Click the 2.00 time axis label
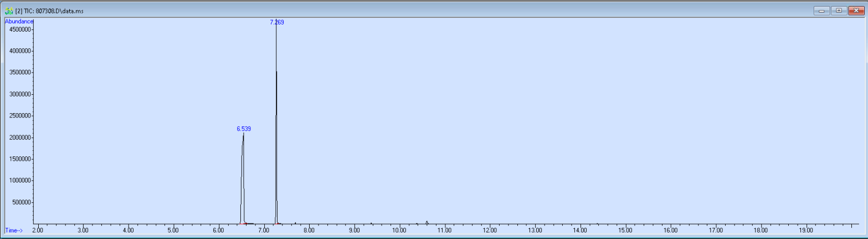868x239 pixels. (38, 230)
